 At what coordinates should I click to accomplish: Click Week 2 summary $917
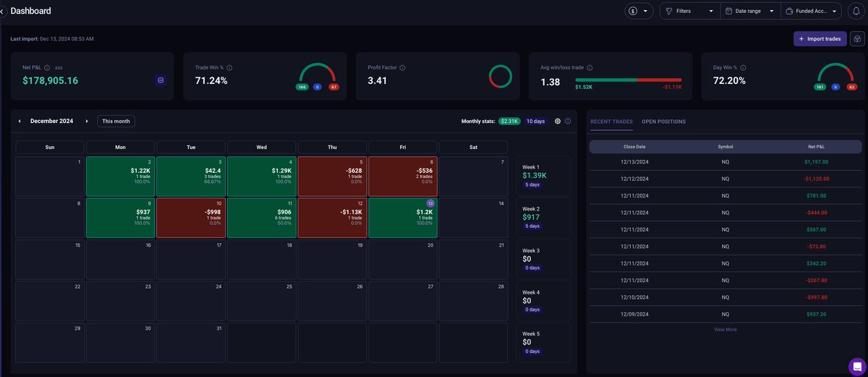click(543, 218)
